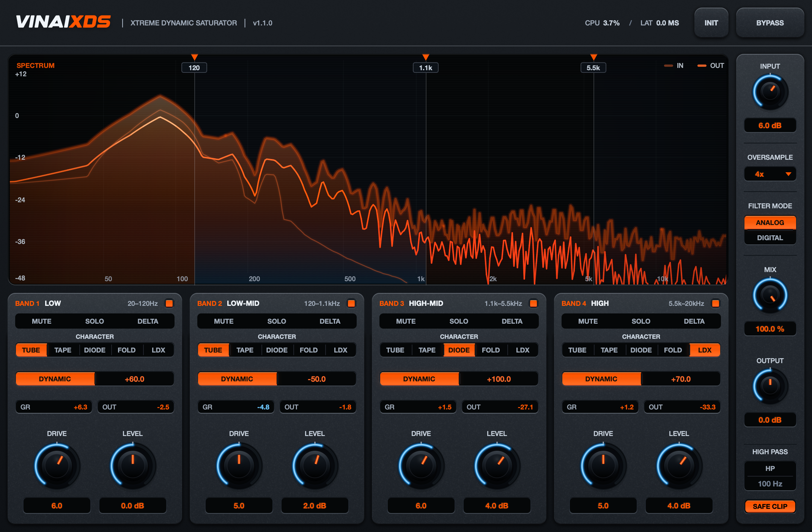This screenshot has height=532, width=812.
Task: Click Band 4 DRIVE knob
Action: tap(603, 465)
